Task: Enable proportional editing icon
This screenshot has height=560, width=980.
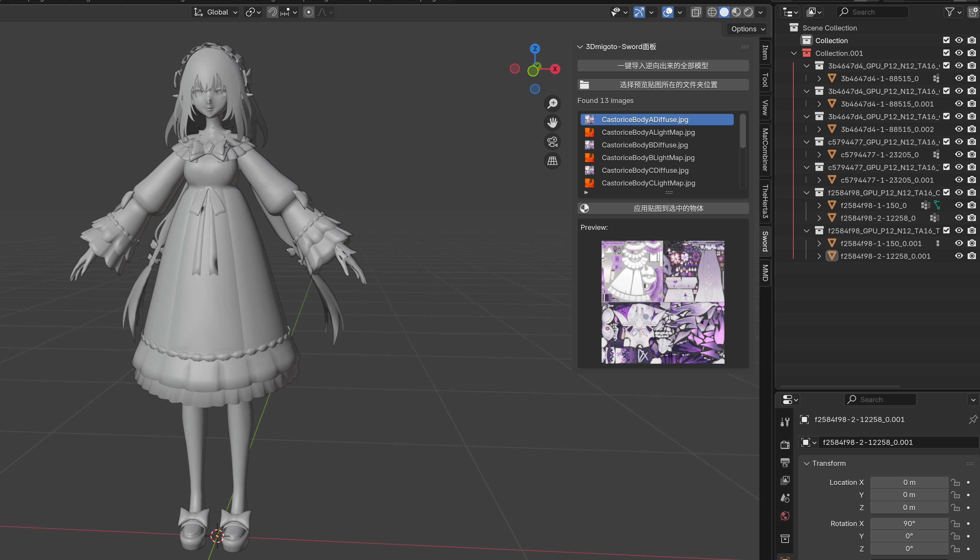Action: click(x=309, y=12)
